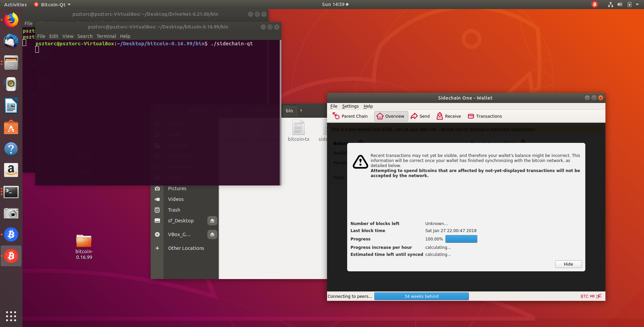
Task: Select the bitcoin-tx file in Files
Action: 299,131
